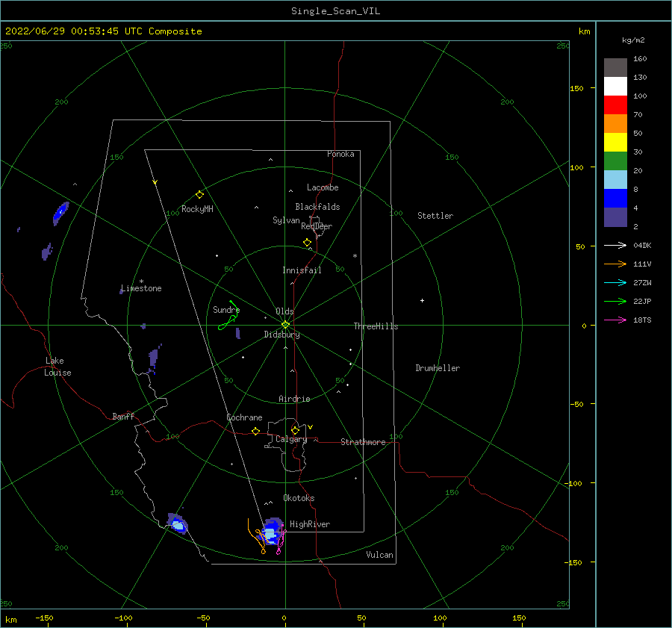Click the Didsbury label
This screenshot has height=628, width=672.
281,335
